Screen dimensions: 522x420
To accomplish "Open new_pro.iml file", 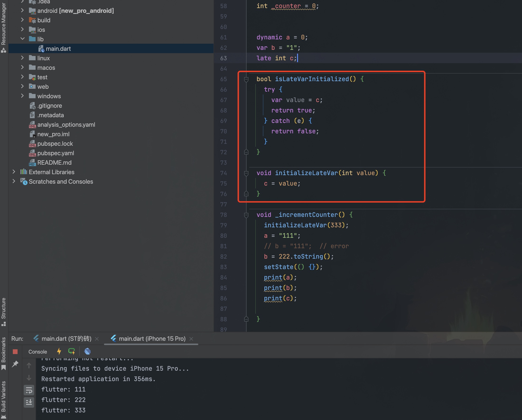I will [x=53, y=134].
